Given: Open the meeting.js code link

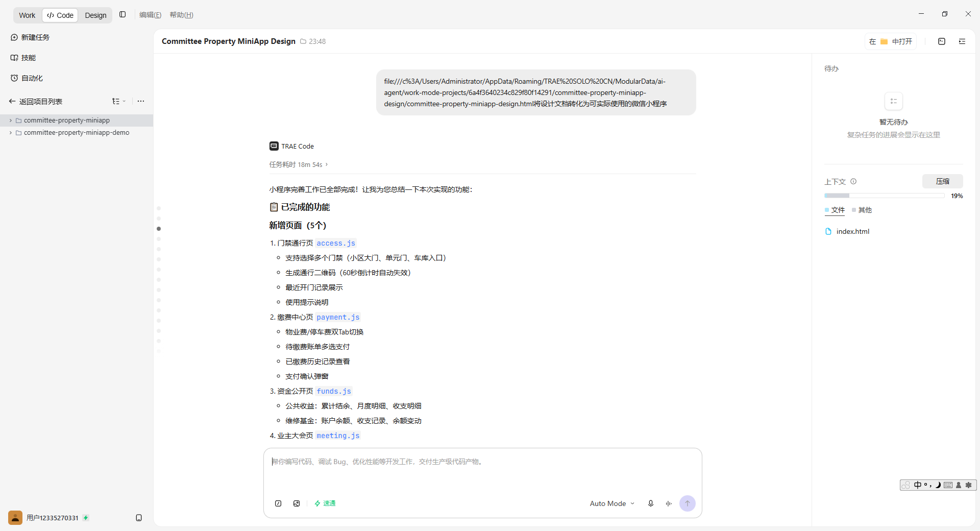Looking at the screenshot, I should [338, 436].
